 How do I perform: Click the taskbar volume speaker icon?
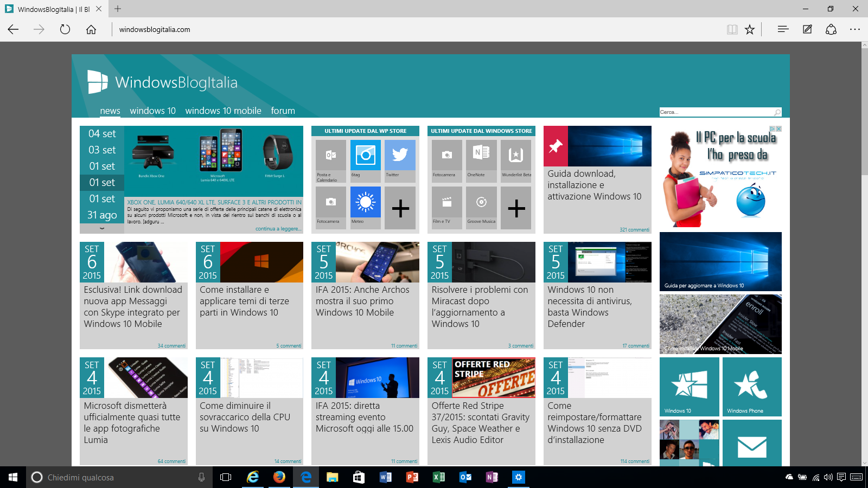828,477
